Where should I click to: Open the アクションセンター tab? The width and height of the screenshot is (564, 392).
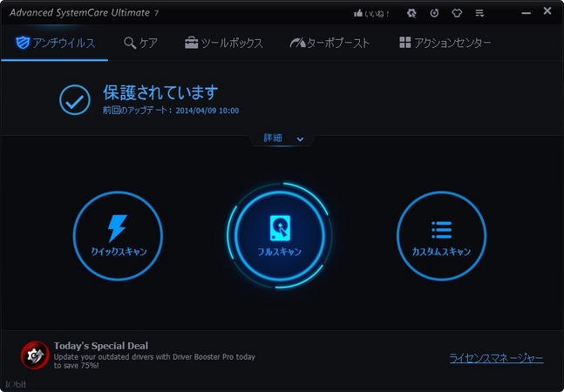[445, 43]
